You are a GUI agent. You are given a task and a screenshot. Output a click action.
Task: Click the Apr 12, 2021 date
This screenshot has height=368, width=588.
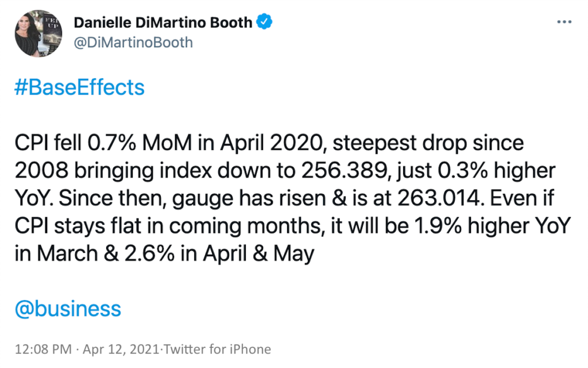pyautogui.click(x=121, y=349)
